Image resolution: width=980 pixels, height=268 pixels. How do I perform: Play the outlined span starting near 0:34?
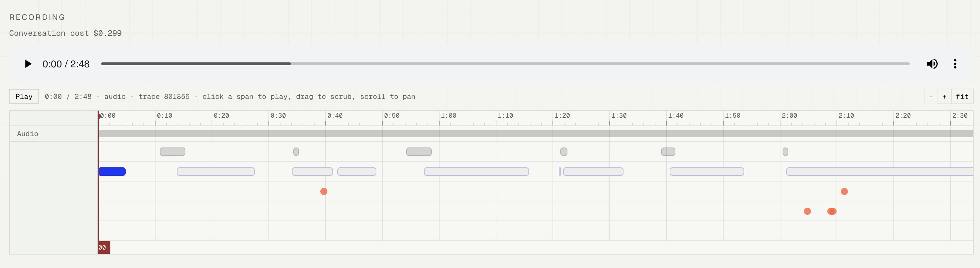point(312,172)
